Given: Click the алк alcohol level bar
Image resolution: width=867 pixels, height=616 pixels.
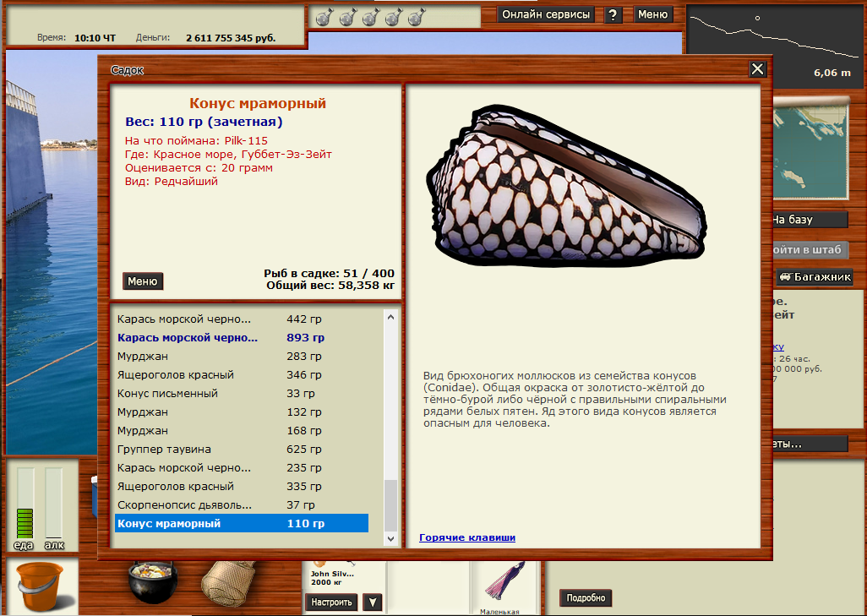Looking at the screenshot, I should (53, 503).
